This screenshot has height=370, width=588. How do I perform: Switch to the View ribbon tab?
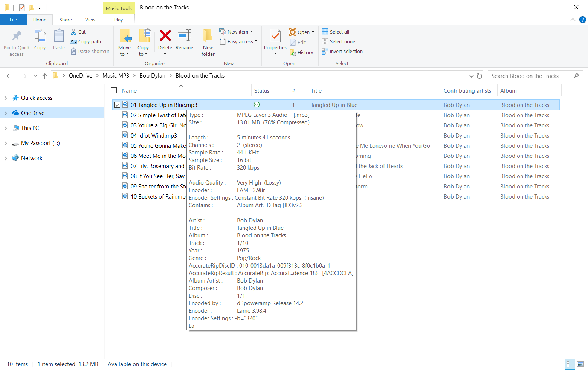point(90,20)
